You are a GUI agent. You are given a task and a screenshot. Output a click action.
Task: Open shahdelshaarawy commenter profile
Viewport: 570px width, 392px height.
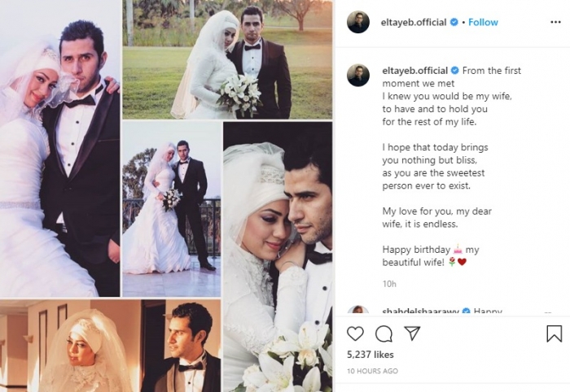click(x=420, y=311)
